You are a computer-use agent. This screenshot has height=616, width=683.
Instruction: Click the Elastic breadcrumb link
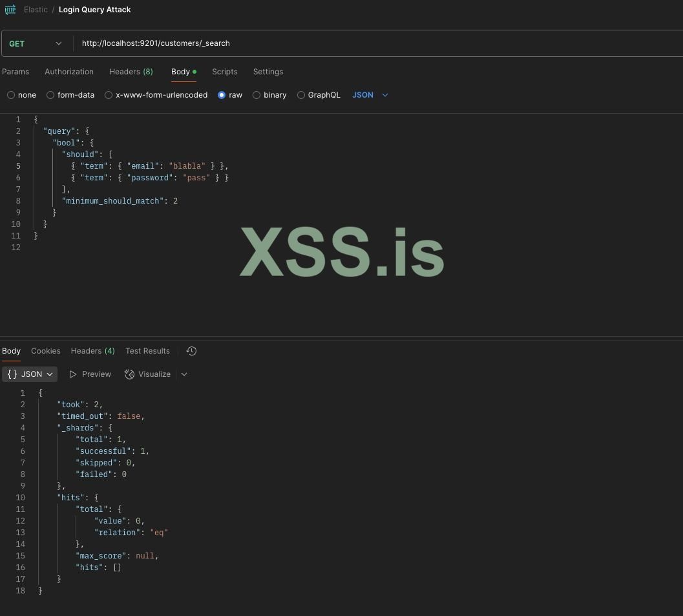coord(36,10)
